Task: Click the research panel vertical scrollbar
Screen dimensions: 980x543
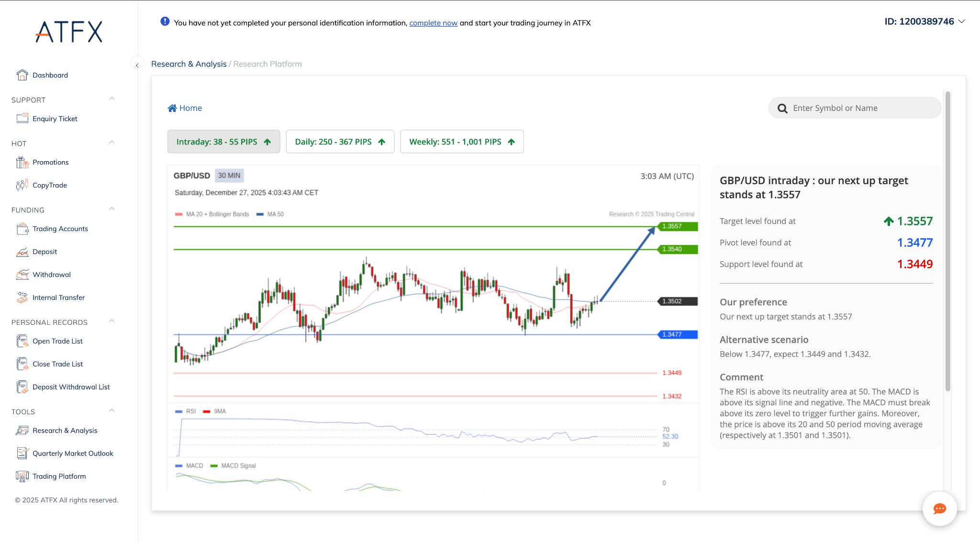Action: click(x=947, y=241)
